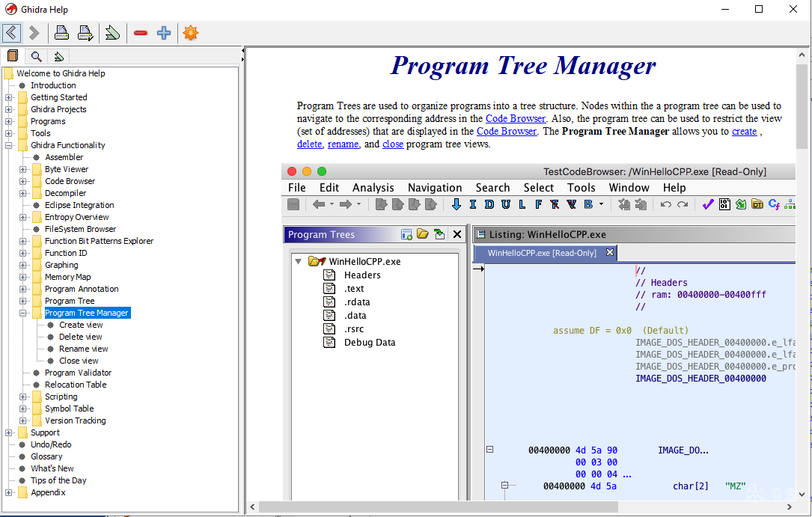
Task: Open the Undo/Redo topic
Action: (x=51, y=444)
